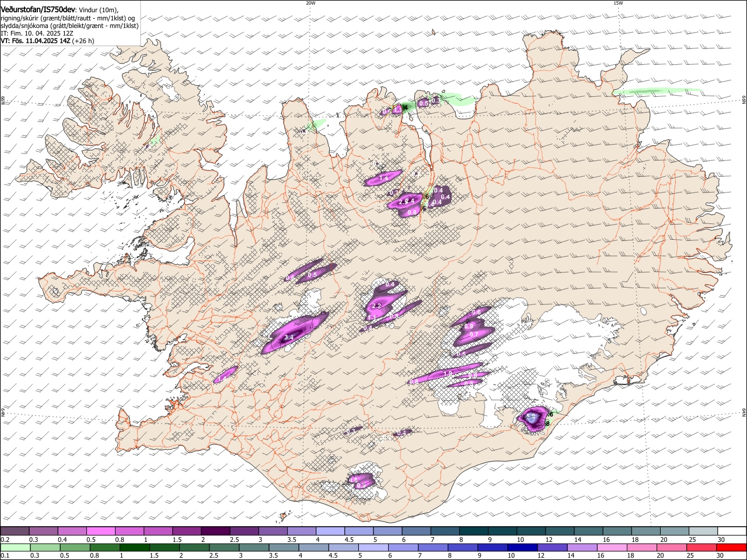
Task: Click the "2.2" snowfall value on the map
Action: point(376,306)
